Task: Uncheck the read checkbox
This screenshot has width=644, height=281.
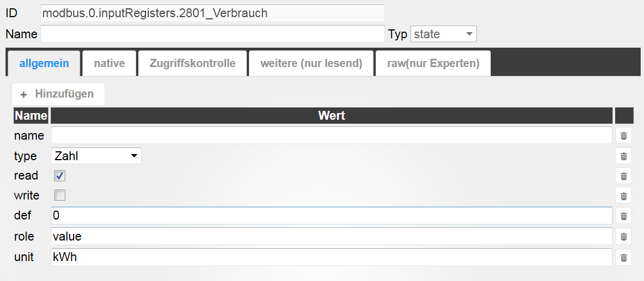Action: click(60, 176)
